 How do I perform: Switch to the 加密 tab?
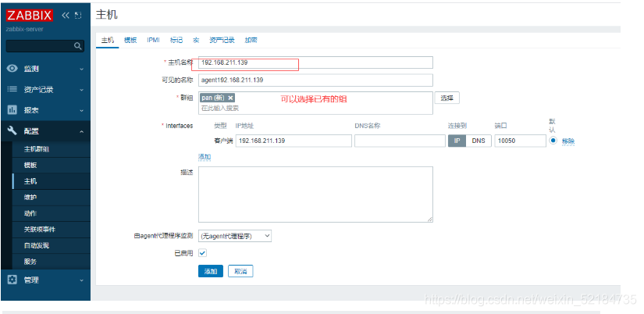[251, 41]
